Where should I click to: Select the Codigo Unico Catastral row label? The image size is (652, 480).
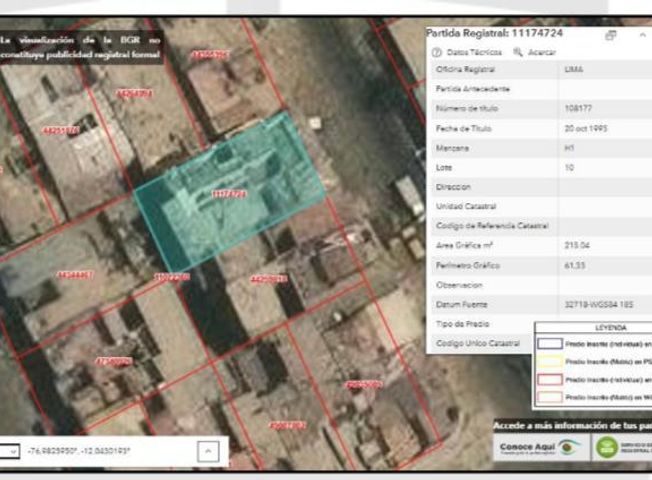coord(478,344)
